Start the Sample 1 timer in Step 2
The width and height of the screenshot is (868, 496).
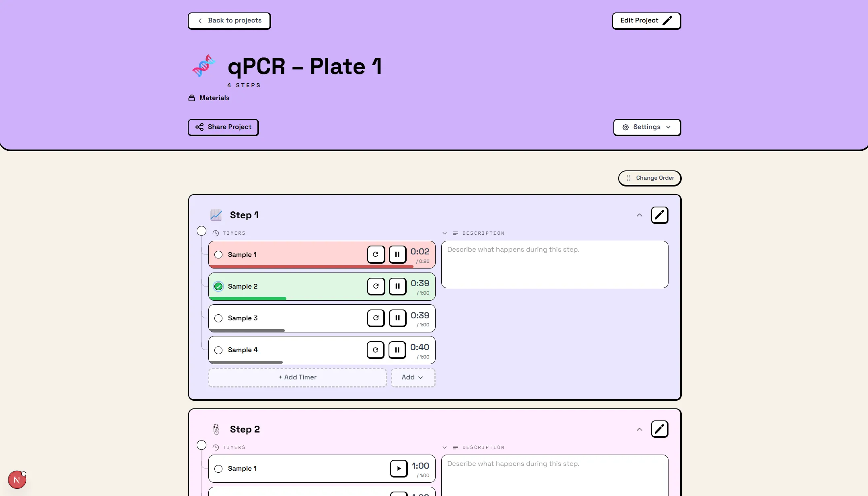pyautogui.click(x=399, y=468)
